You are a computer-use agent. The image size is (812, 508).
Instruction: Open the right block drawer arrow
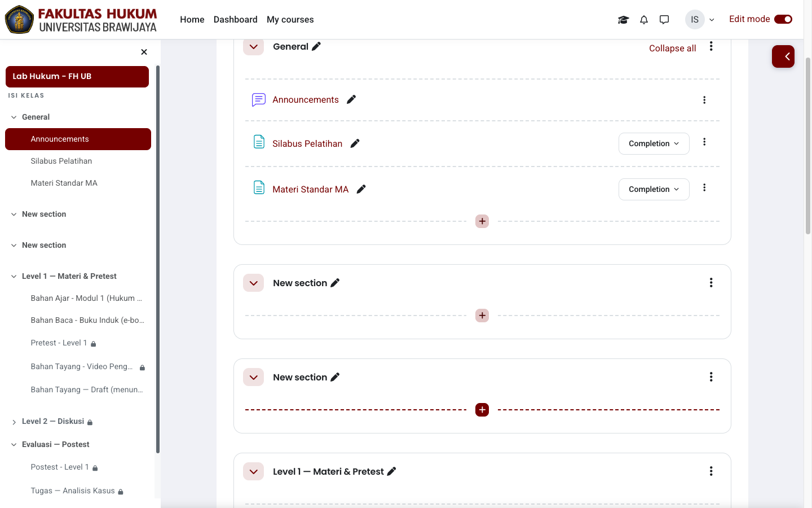tap(783, 56)
